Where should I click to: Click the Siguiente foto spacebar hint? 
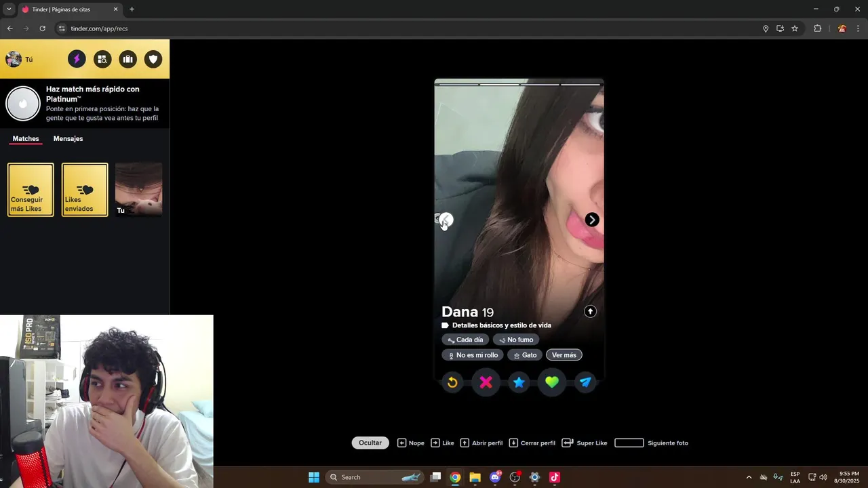point(651,443)
